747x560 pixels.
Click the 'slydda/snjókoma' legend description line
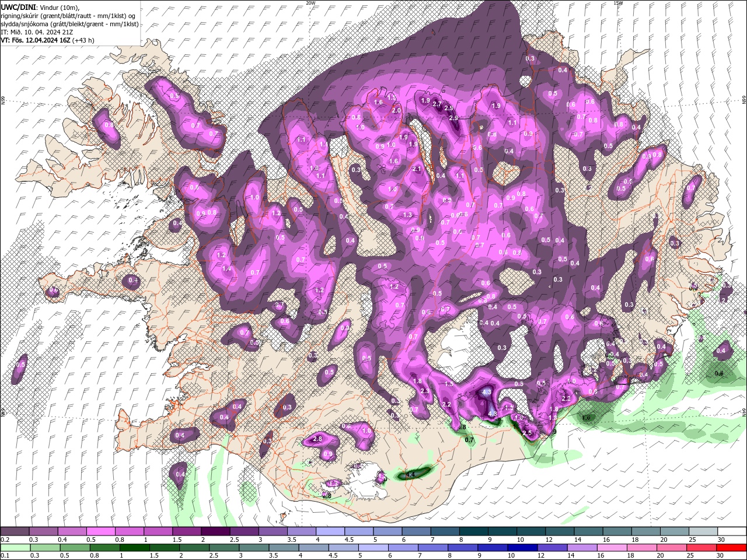[69, 24]
